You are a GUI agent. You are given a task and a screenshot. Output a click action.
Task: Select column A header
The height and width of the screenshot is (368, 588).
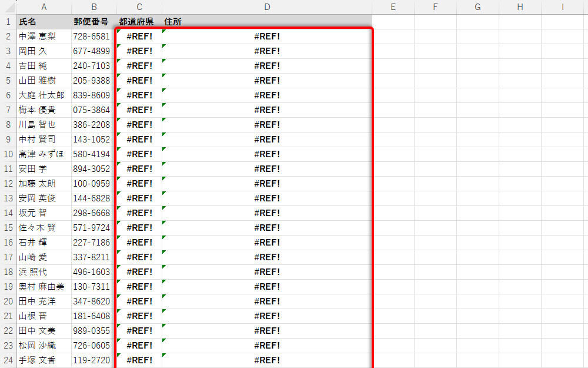44,7
